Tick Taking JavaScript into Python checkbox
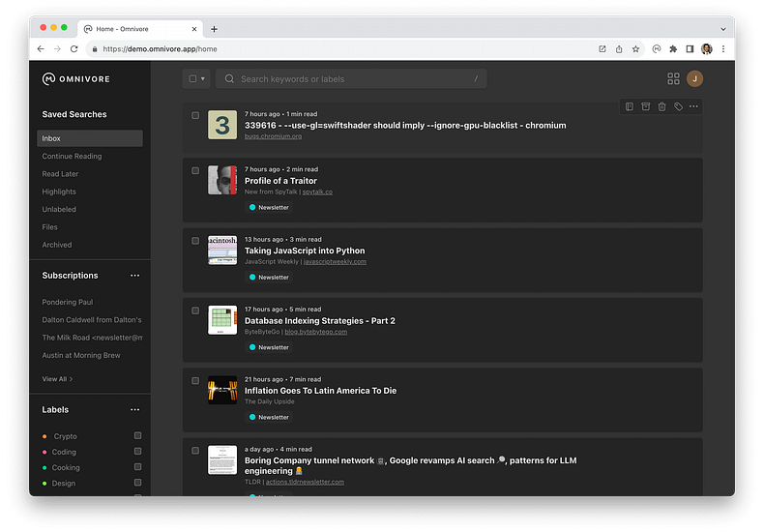 (195, 241)
